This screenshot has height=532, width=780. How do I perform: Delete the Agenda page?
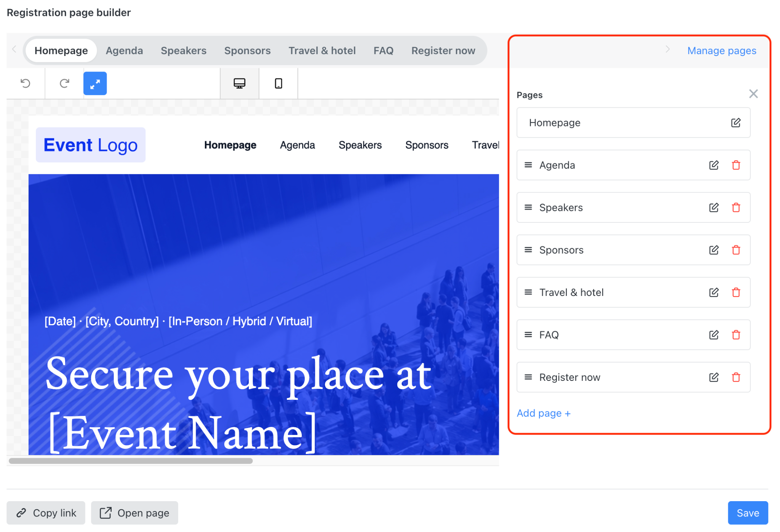click(x=736, y=165)
